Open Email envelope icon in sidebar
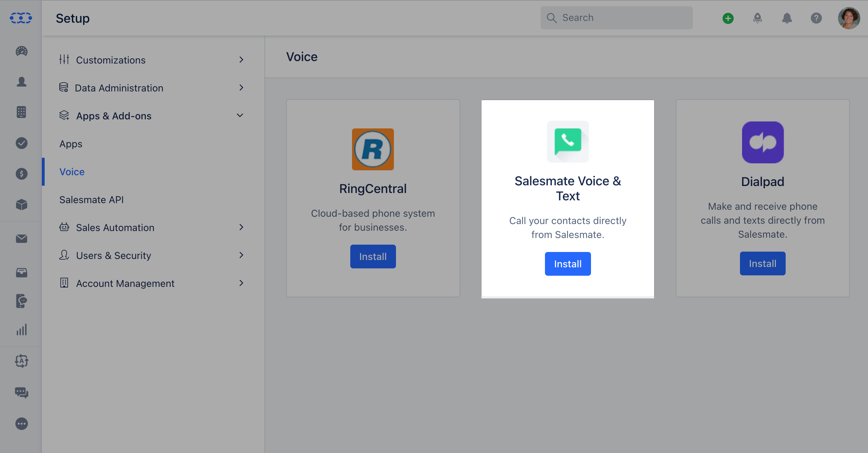The height and width of the screenshot is (453, 868). (x=22, y=239)
